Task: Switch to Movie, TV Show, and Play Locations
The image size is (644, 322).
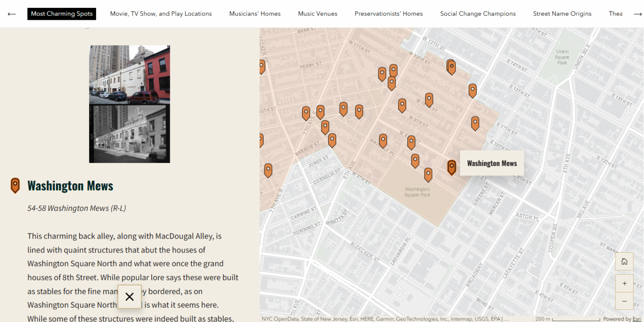Action: tap(161, 14)
